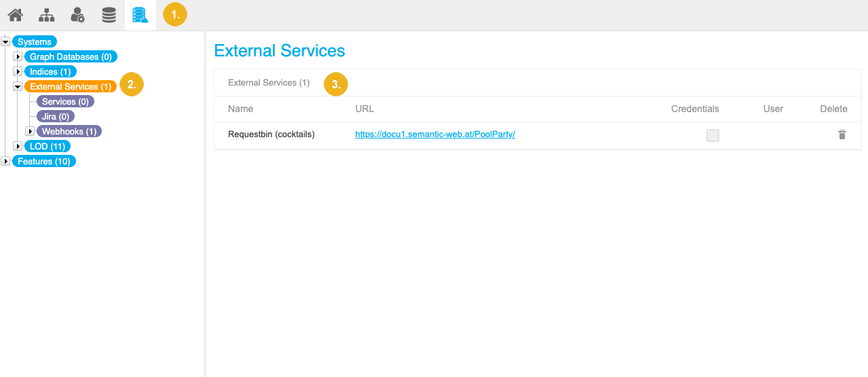Toggle the Credentials checkbox for Requestbin
Image resolution: width=868 pixels, height=377 pixels.
(713, 135)
